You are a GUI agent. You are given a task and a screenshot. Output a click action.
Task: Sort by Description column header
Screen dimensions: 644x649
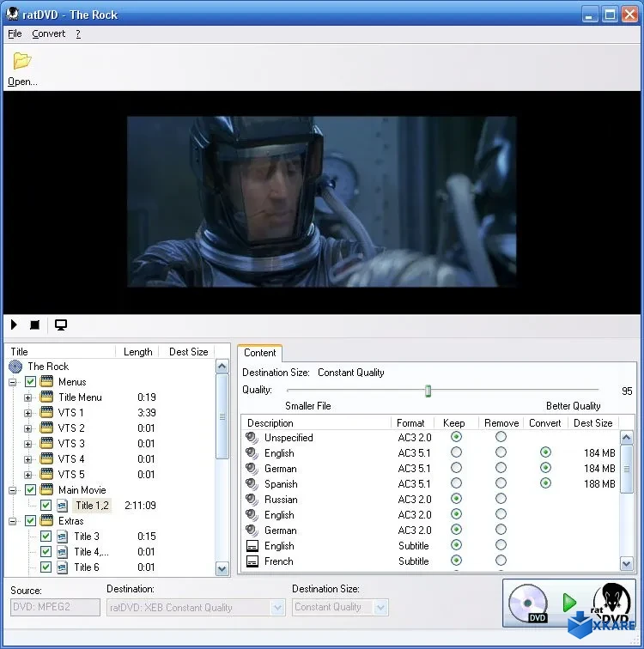click(x=317, y=422)
